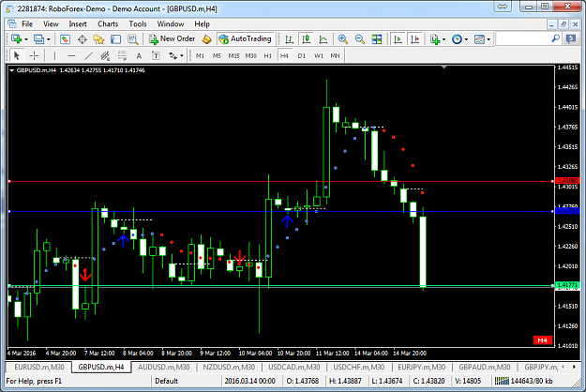The height and width of the screenshot is (392, 586).
Task: Open the MetaEditor yellow book icon
Action: (x=206, y=38)
